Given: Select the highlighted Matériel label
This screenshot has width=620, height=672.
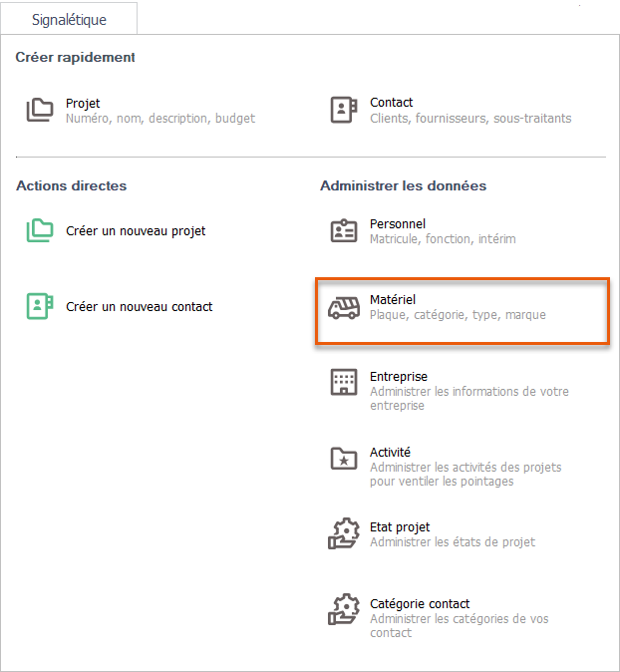Looking at the screenshot, I should (393, 300).
